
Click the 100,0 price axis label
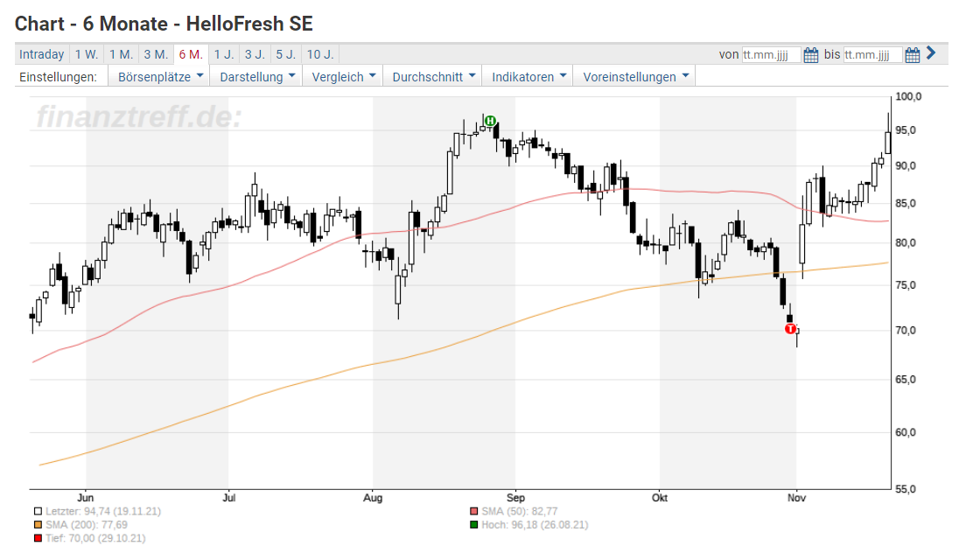908,96
